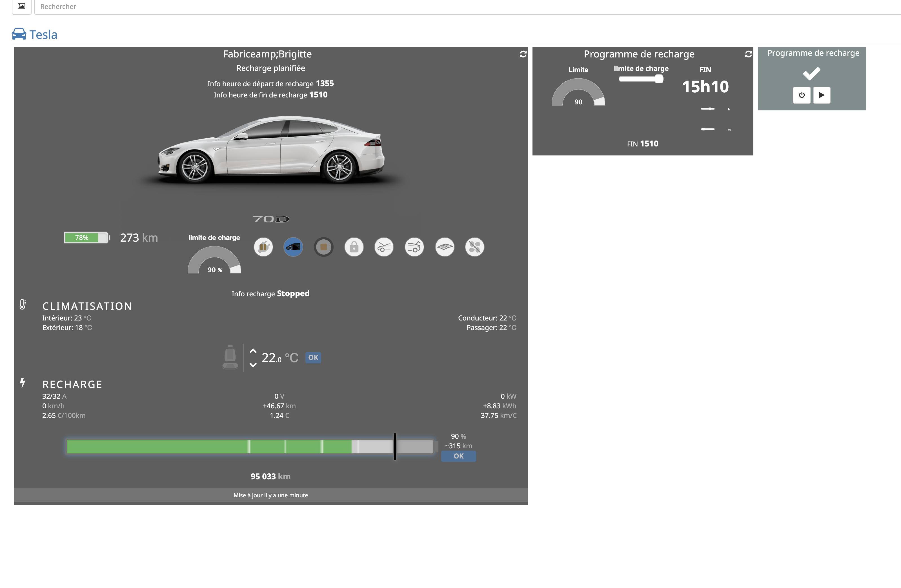Click the +8.83 kWh energy value

[500, 406]
